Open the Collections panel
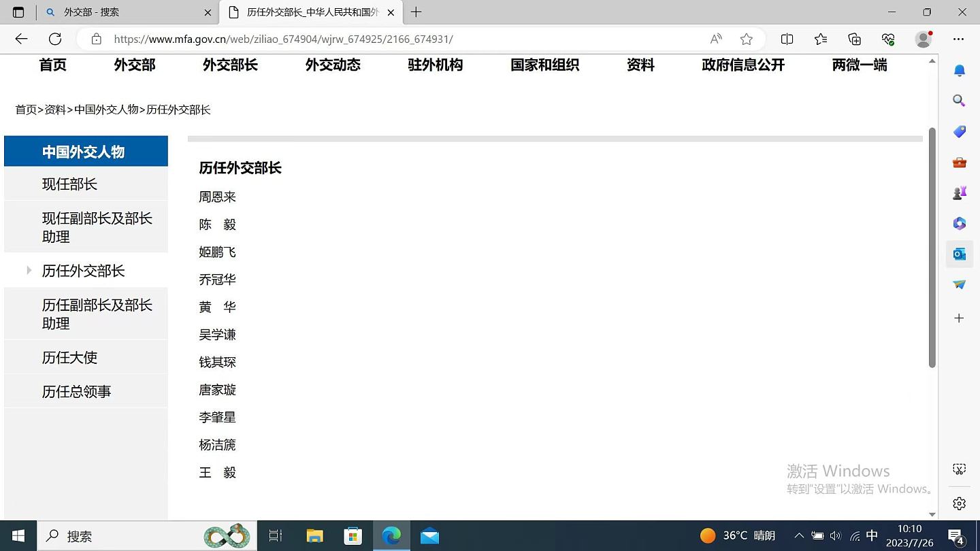 854,39
